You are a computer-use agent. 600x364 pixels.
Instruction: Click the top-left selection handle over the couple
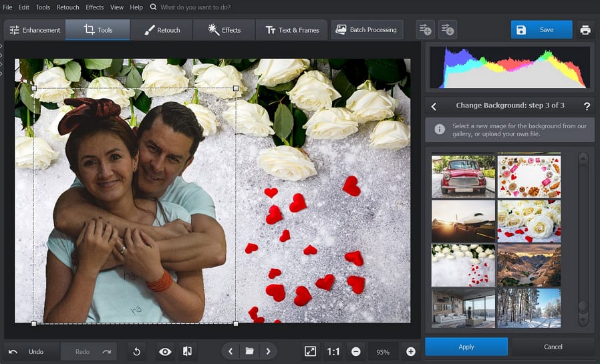34,88
